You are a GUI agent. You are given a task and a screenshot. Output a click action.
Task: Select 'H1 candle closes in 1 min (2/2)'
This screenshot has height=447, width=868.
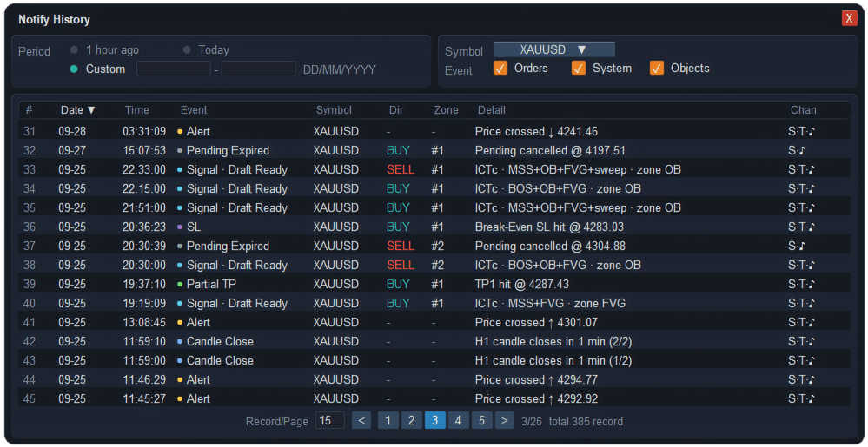553,341
